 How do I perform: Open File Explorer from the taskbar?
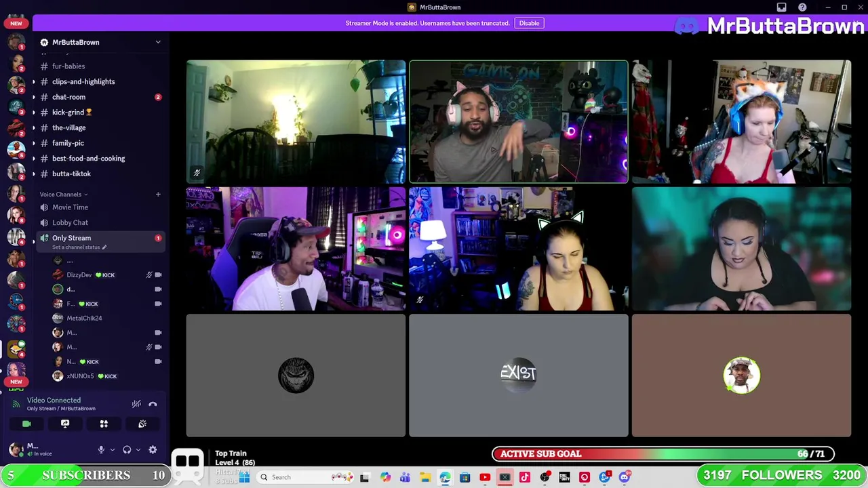425,477
